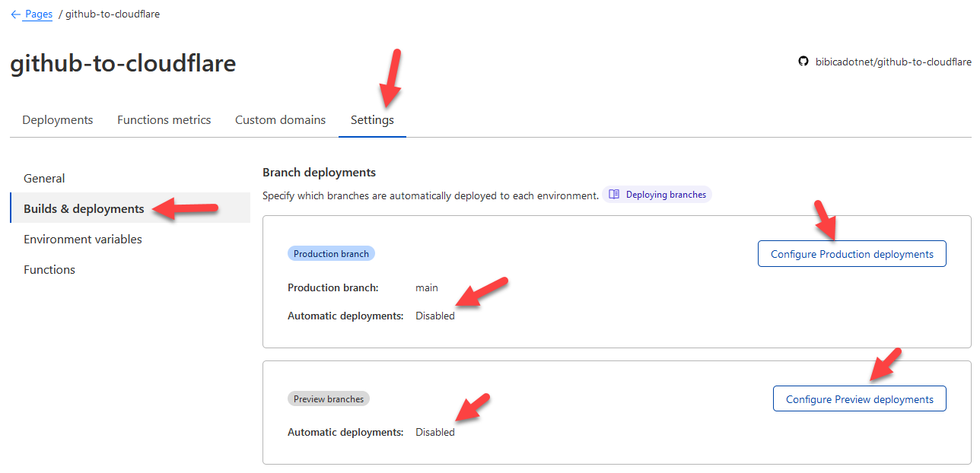Open the Pages breadcrumb link
980x473 pixels.
point(37,14)
